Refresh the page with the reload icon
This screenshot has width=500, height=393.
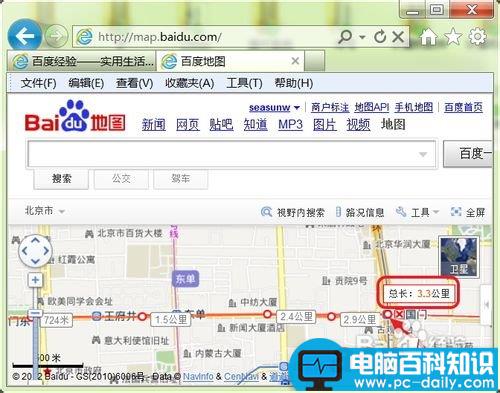pos(380,36)
